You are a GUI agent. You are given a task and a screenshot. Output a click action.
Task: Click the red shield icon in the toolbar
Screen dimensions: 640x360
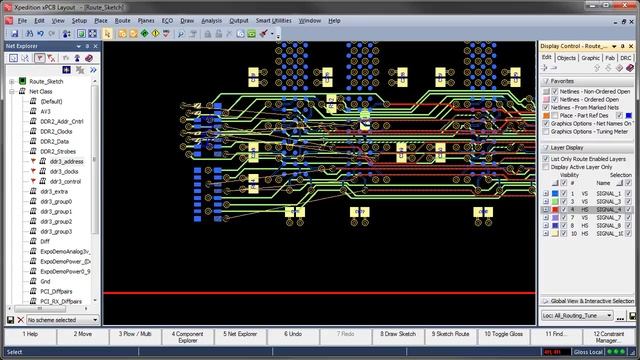[166, 34]
